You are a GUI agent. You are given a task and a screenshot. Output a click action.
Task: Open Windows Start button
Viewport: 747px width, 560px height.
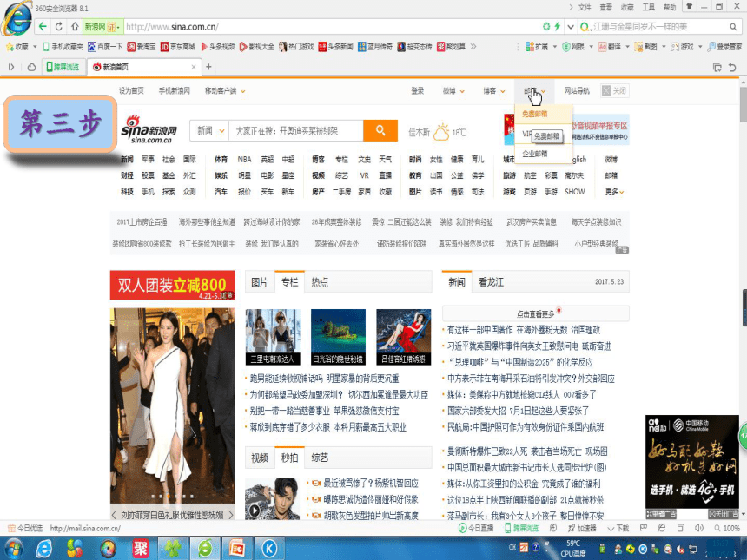pos(14,549)
